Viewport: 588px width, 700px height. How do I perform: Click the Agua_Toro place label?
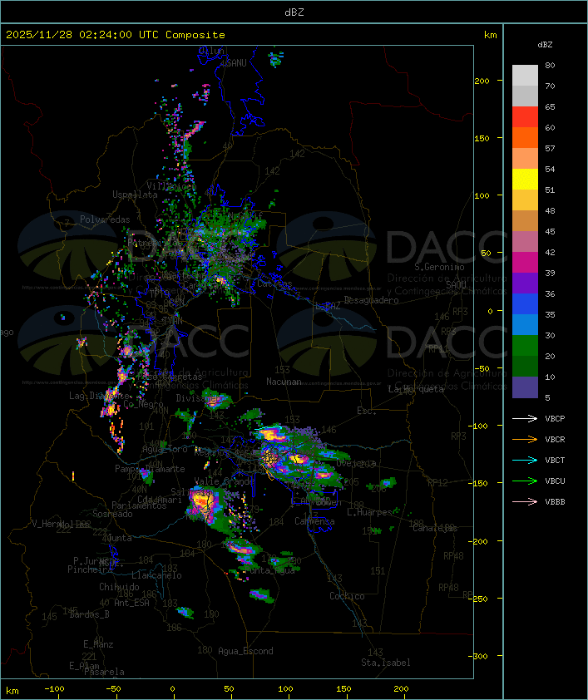tap(165, 449)
